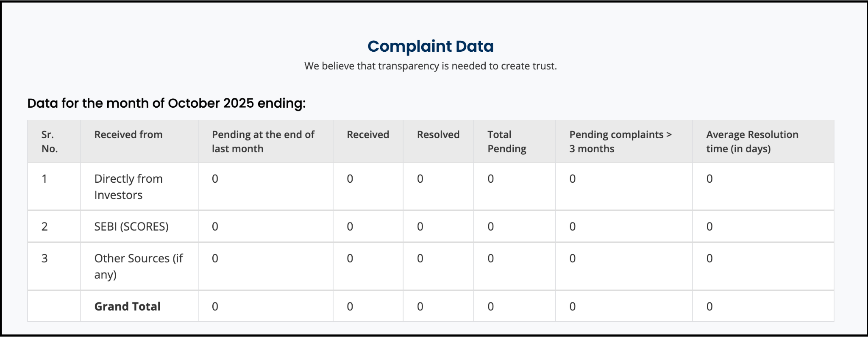Click Pending at the end of last month header
The height and width of the screenshot is (337, 868).
(x=263, y=142)
